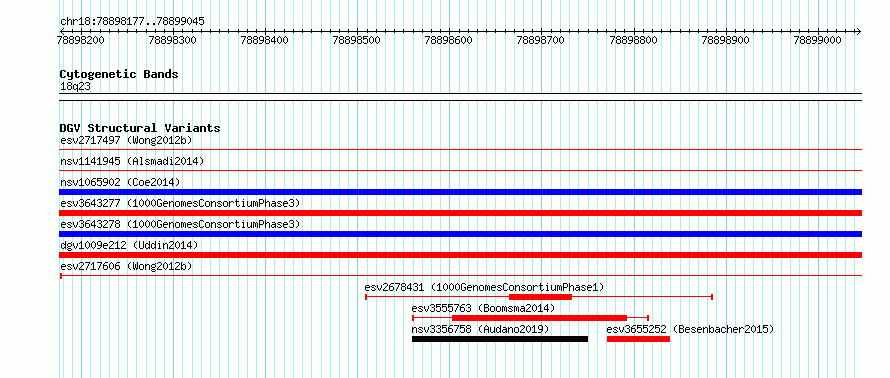Click ruler position 78899000
890x378 pixels.
818,40
